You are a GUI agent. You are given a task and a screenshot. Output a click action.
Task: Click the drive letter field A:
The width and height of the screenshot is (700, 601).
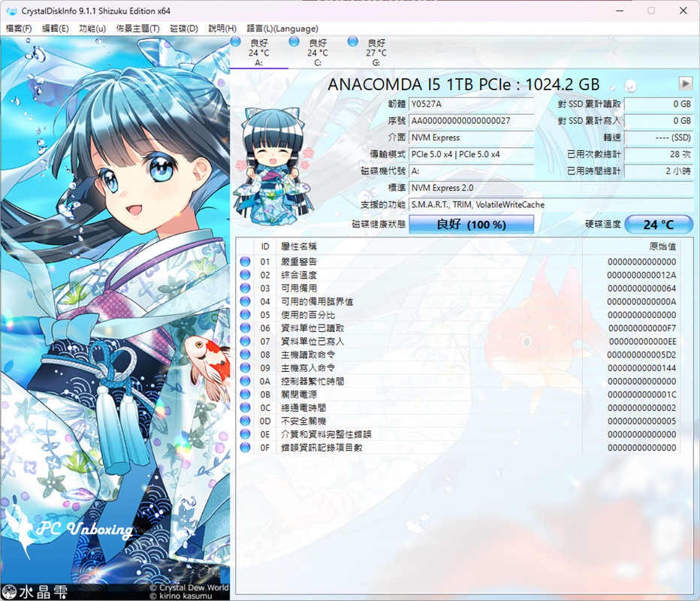(x=472, y=171)
